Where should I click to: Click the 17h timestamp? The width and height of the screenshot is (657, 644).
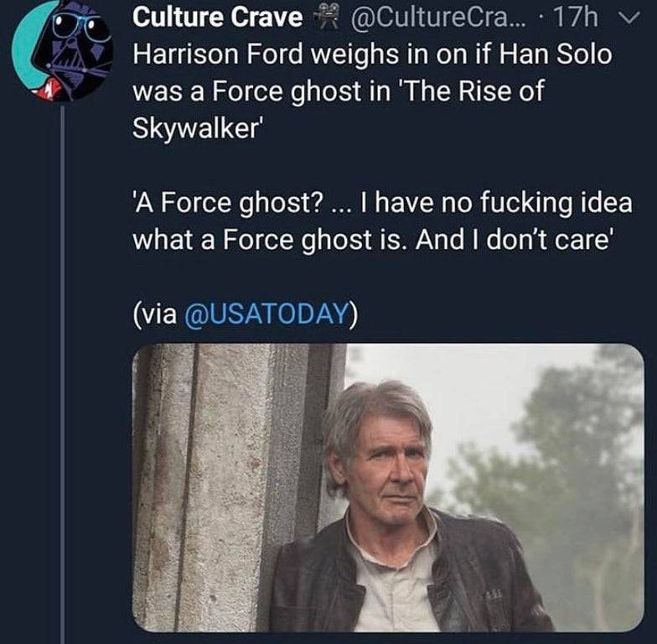click(575, 18)
